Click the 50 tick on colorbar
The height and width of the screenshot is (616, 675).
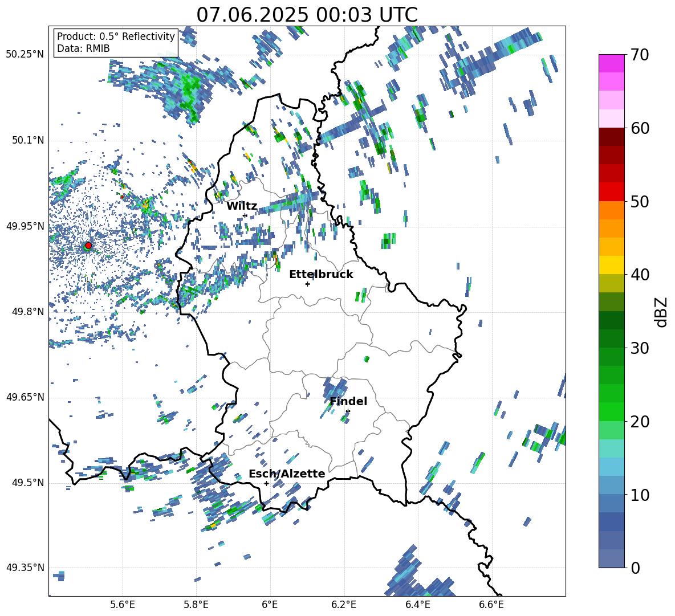(640, 201)
